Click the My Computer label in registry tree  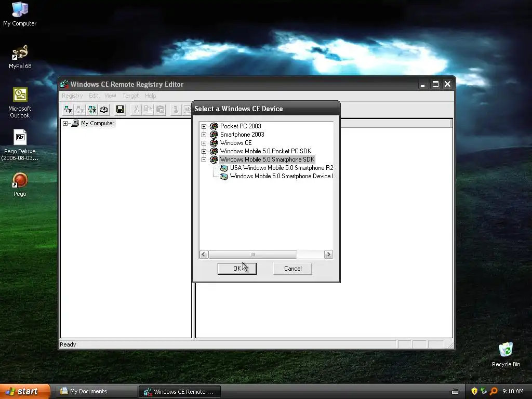[x=98, y=123]
